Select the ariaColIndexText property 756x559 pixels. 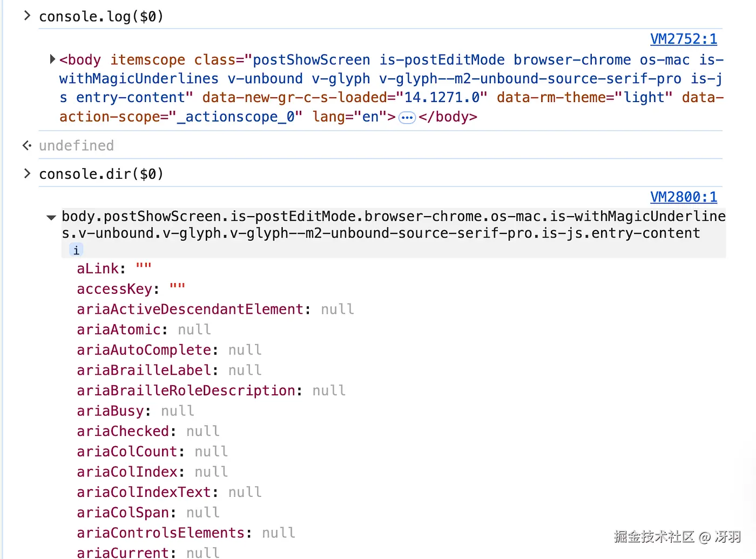click(169, 492)
